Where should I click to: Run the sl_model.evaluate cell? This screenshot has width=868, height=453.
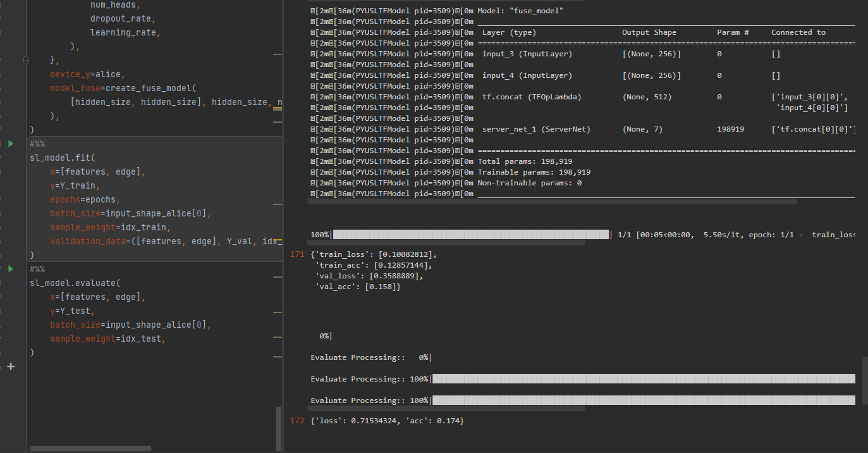tap(10, 269)
